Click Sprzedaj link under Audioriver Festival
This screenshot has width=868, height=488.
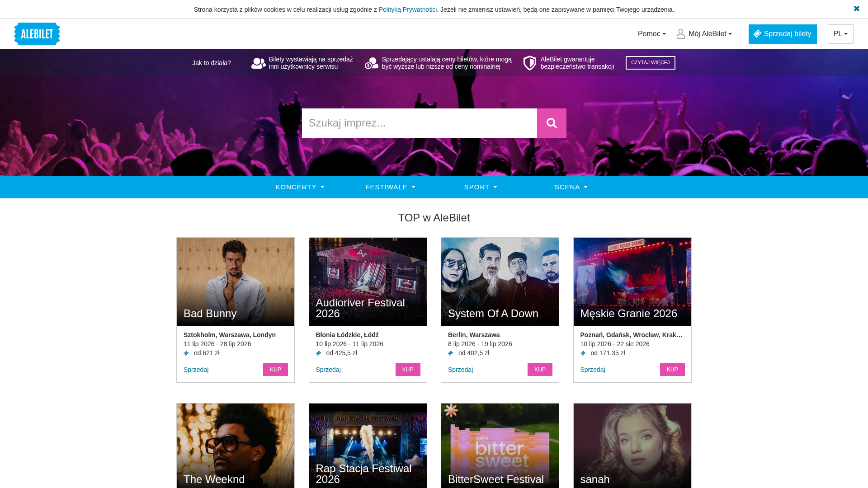[328, 370]
